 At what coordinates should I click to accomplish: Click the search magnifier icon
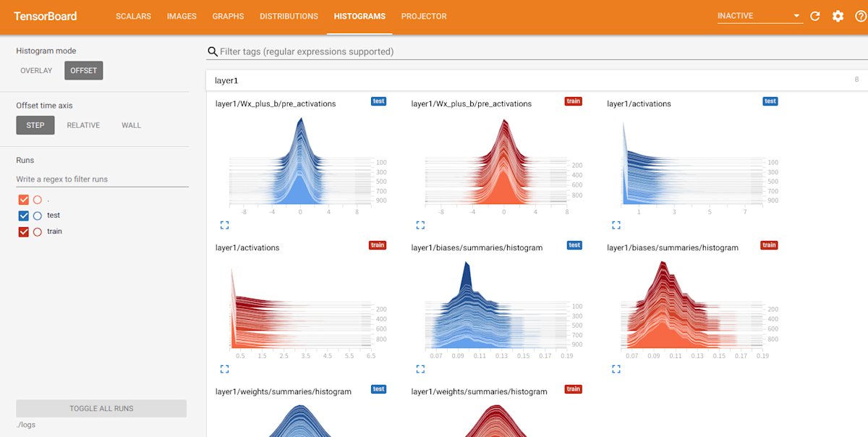click(x=213, y=51)
